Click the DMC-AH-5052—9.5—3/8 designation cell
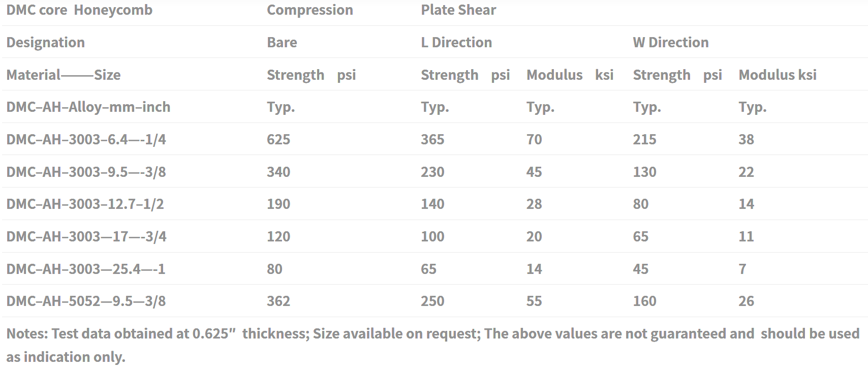 86,301
